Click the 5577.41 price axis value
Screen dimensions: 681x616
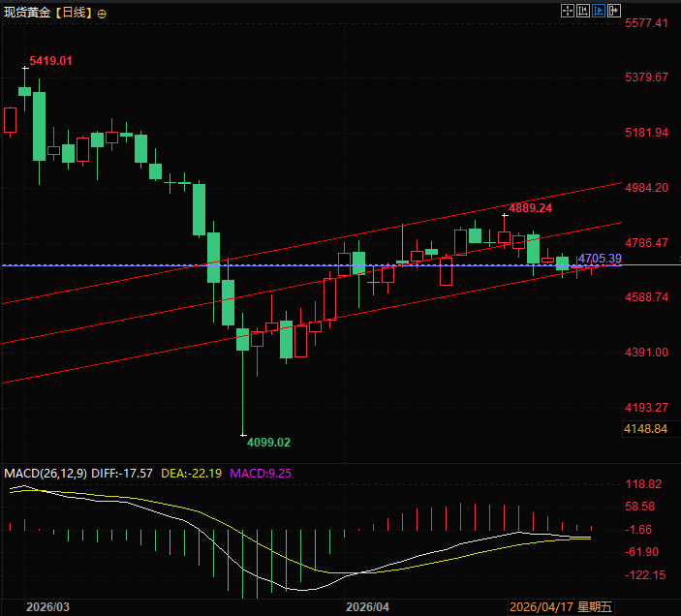[x=646, y=23]
